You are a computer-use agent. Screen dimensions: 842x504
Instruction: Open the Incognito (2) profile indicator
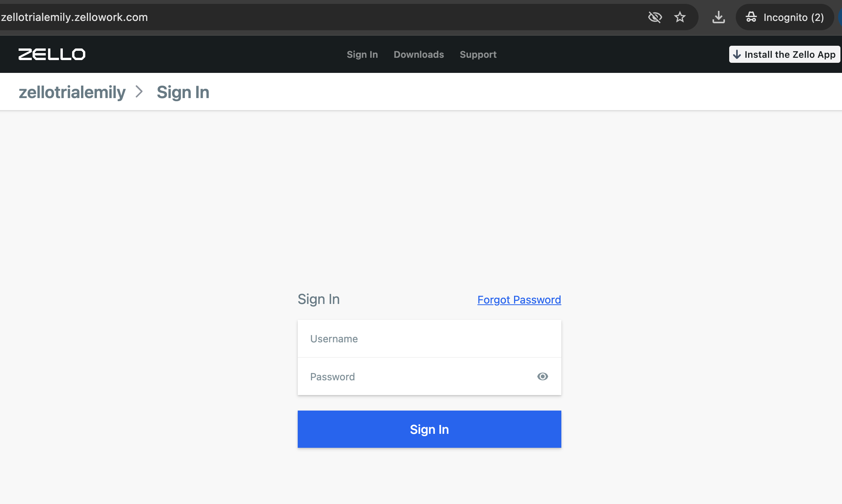pyautogui.click(x=785, y=17)
